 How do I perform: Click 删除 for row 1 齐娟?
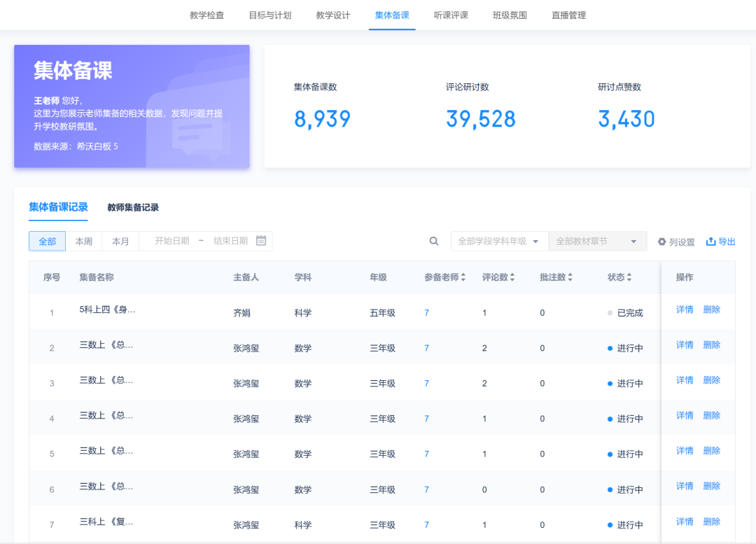[712, 309]
